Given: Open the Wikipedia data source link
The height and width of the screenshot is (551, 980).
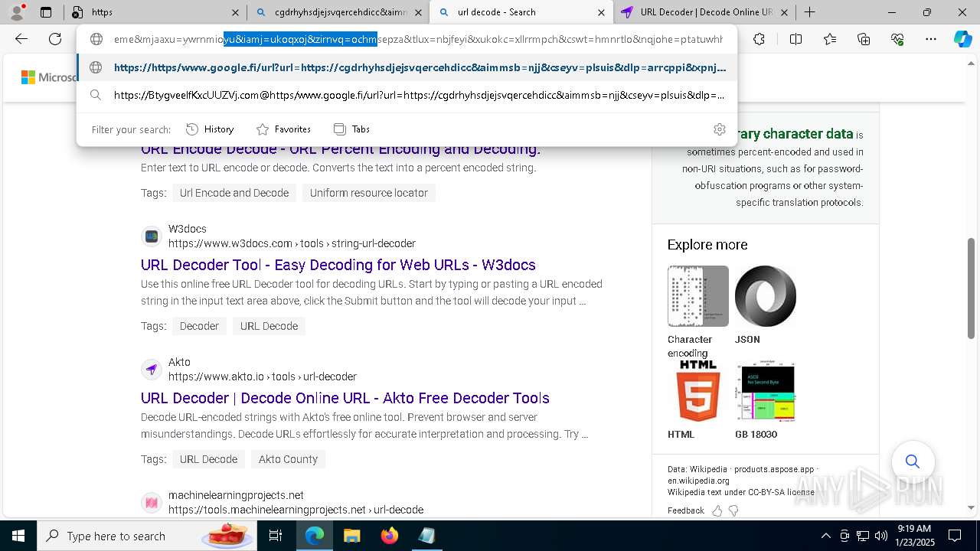Looking at the screenshot, I should coord(708,469).
